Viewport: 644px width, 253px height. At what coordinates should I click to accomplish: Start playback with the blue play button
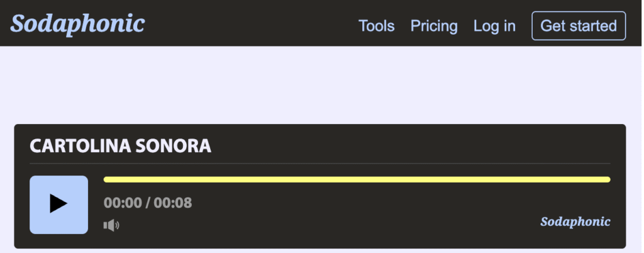58,205
